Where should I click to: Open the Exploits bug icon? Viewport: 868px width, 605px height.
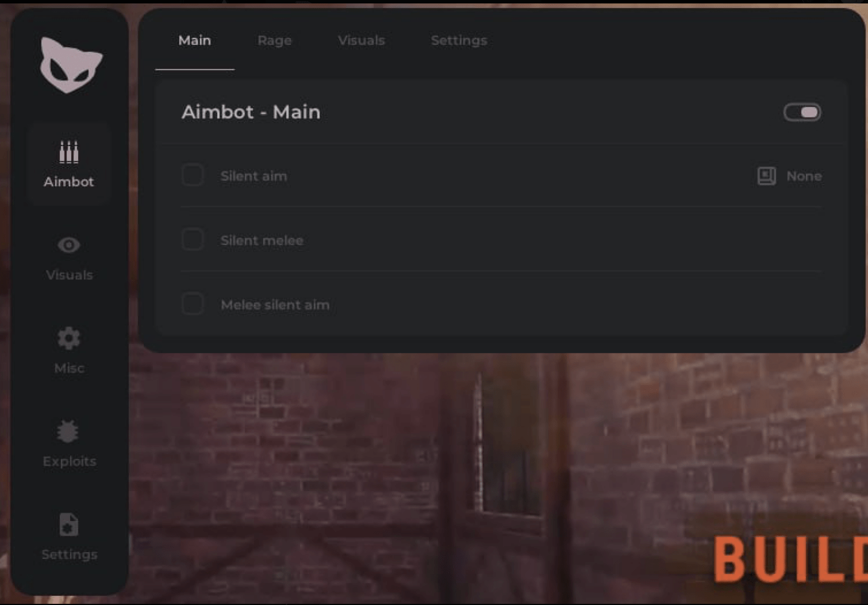(68, 432)
